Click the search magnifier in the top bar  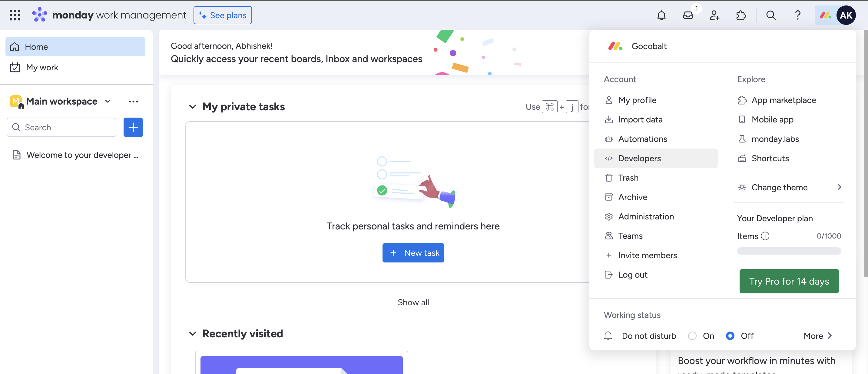770,15
